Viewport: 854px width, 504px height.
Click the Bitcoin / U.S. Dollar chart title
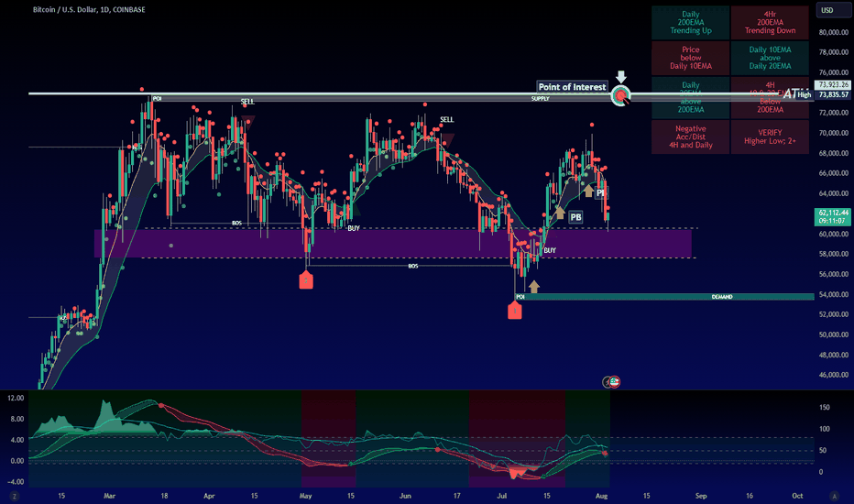(x=89, y=9)
